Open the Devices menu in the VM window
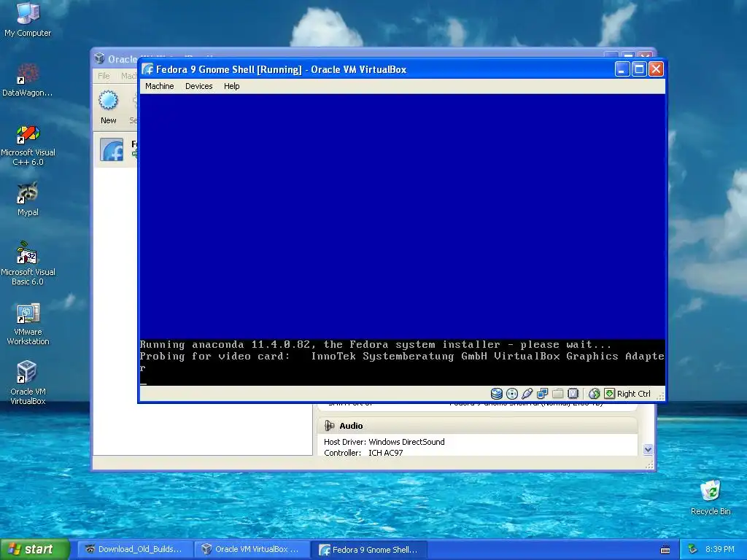 pyautogui.click(x=198, y=86)
